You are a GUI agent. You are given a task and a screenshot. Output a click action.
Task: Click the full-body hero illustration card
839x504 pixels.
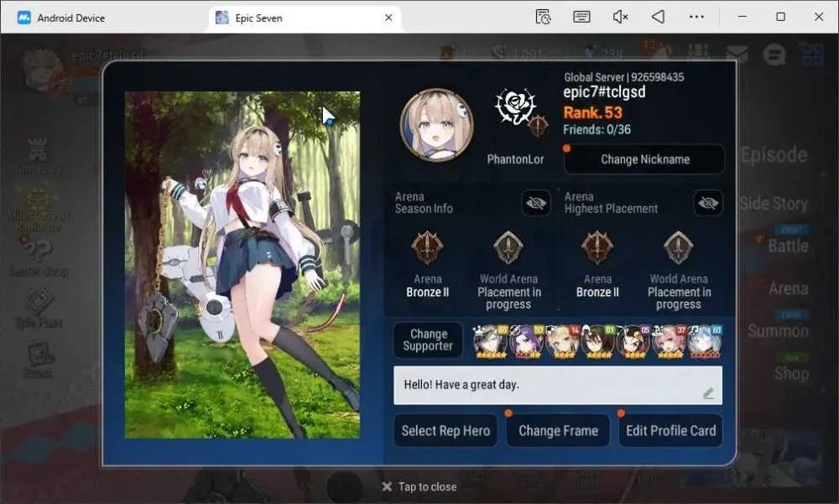coord(242,265)
